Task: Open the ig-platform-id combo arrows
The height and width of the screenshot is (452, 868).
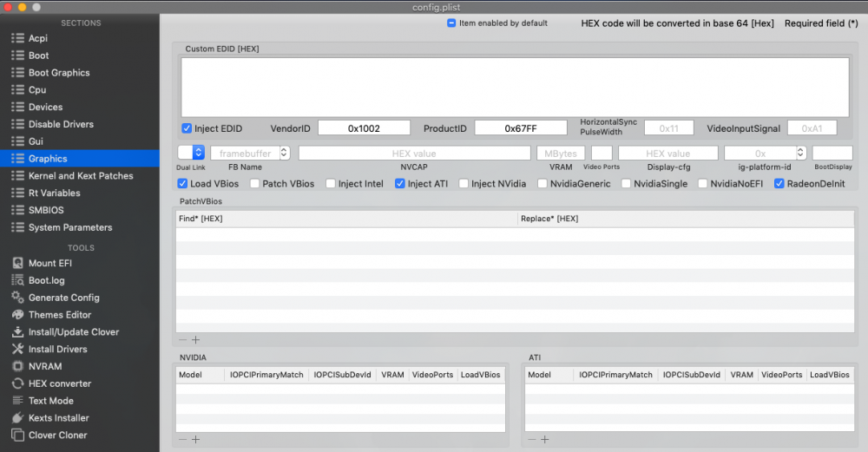Action: point(800,153)
